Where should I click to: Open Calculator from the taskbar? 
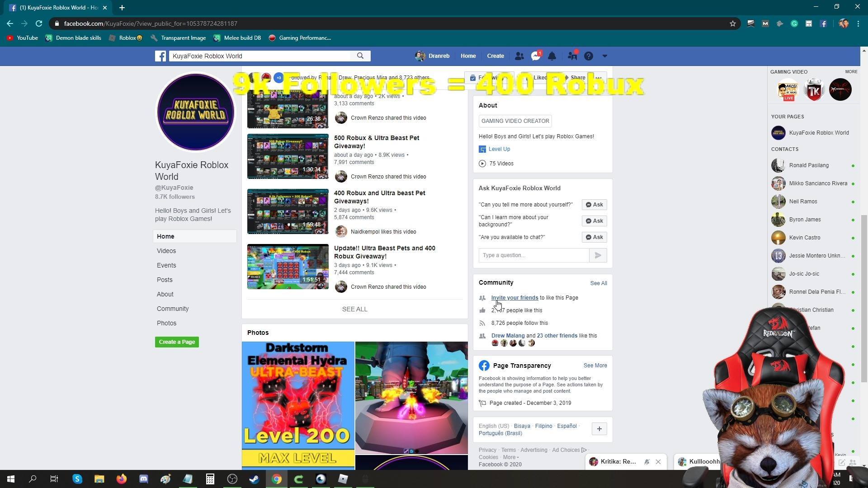coord(210,479)
